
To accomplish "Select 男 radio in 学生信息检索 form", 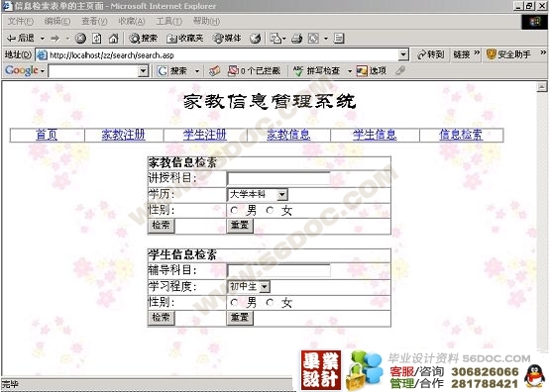I will pos(234,302).
